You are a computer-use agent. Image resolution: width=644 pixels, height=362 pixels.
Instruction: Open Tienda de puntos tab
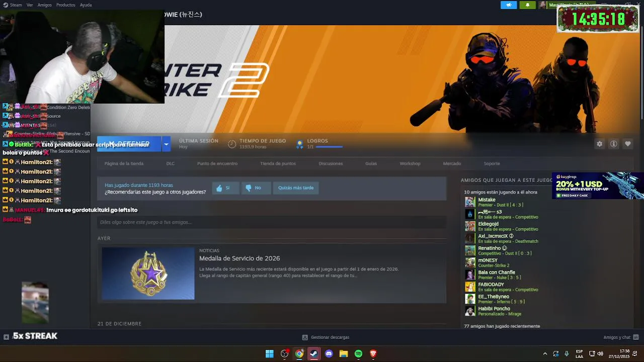tap(278, 163)
